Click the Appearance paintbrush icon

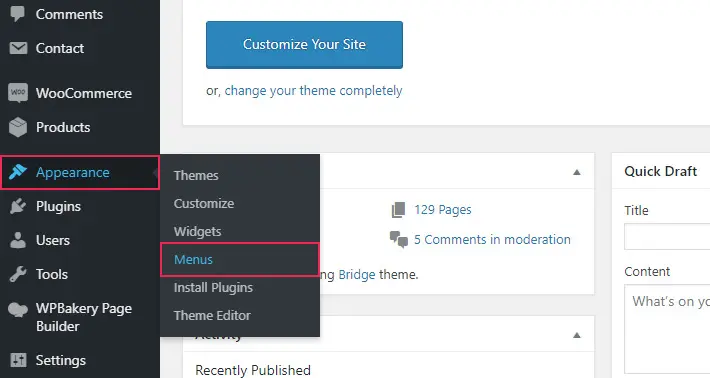click(18, 172)
